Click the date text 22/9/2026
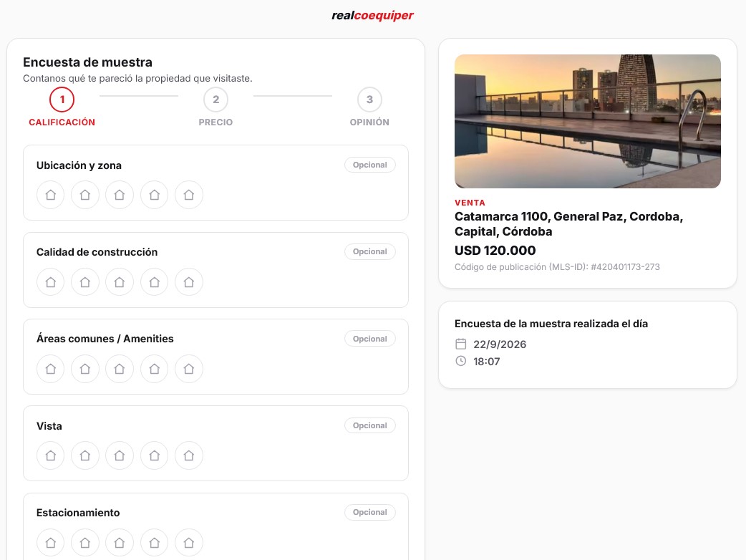746x560 pixels. pyautogui.click(x=500, y=344)
